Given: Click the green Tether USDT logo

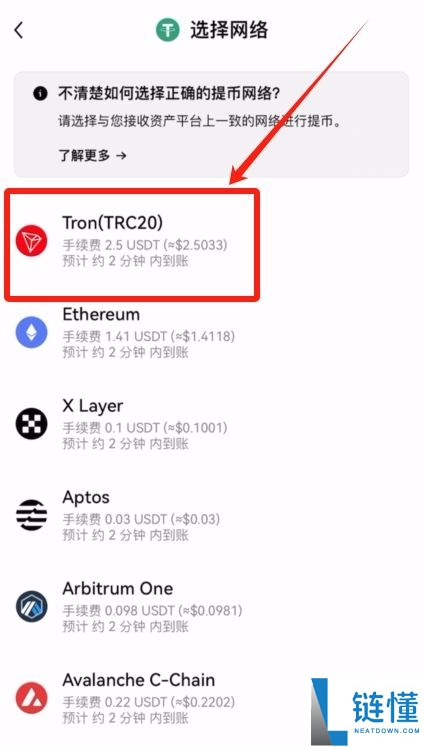Looking at the screenshot, I should 167,30.
